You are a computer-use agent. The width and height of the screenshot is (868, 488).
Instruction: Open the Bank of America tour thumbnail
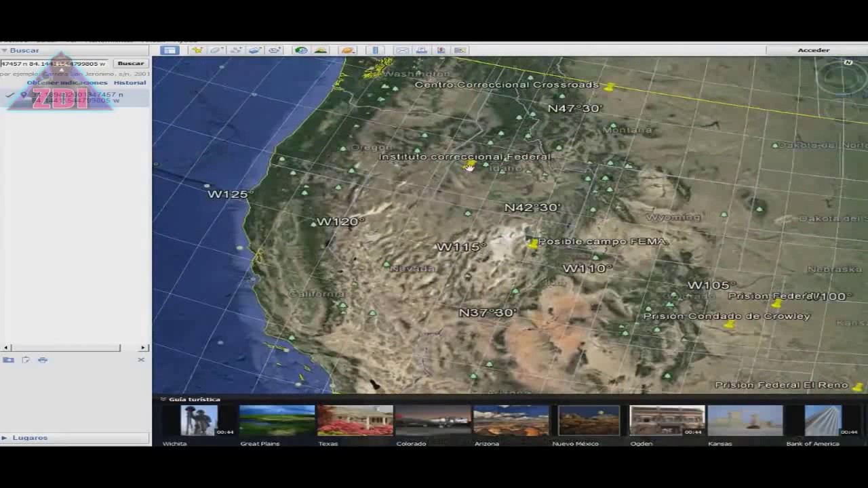823,420
